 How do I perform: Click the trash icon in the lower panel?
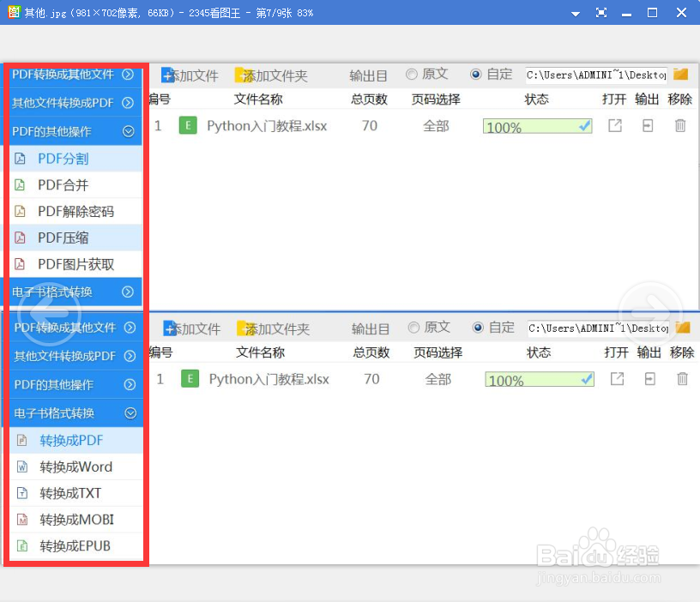pos(682,379)
